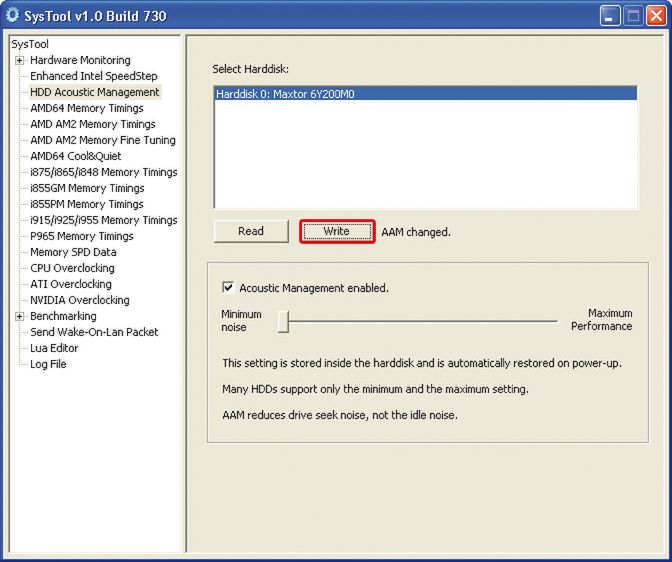
Task: Click the AAM changed status text
Action: pyautogui.click(x=416, y=232)
